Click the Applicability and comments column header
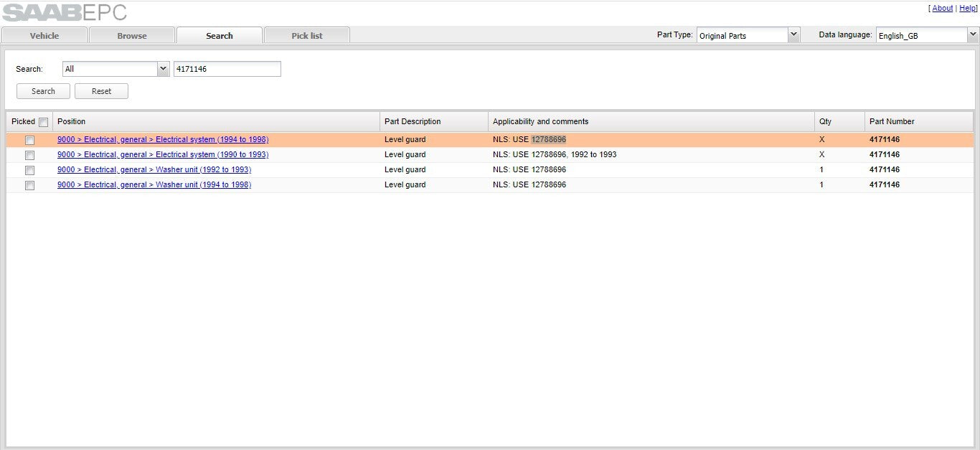 tap(651, 121)
